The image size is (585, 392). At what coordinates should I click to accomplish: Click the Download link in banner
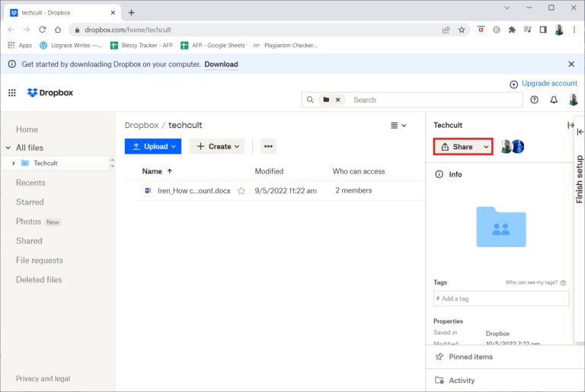pos(221,64)
